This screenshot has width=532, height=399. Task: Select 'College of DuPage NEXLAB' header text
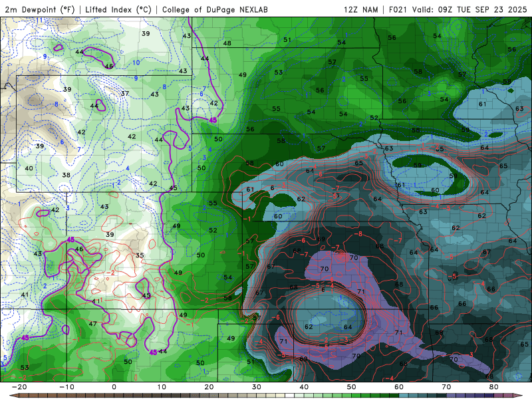point(215,9)
